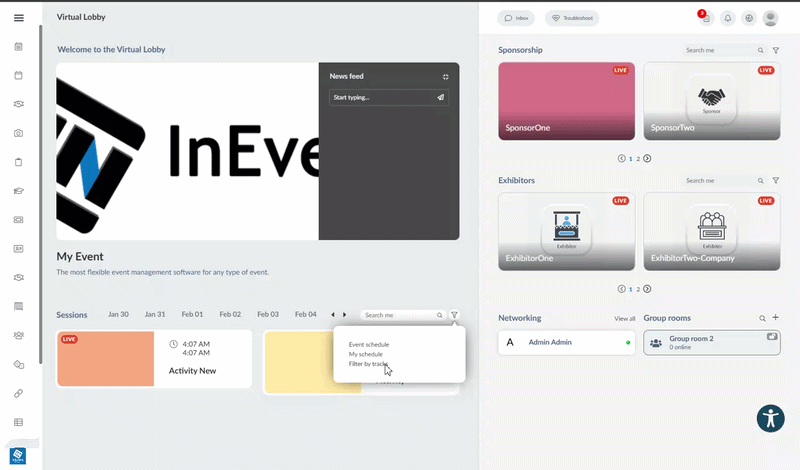
Task: Join Group room 2
Action: (712, 342)
